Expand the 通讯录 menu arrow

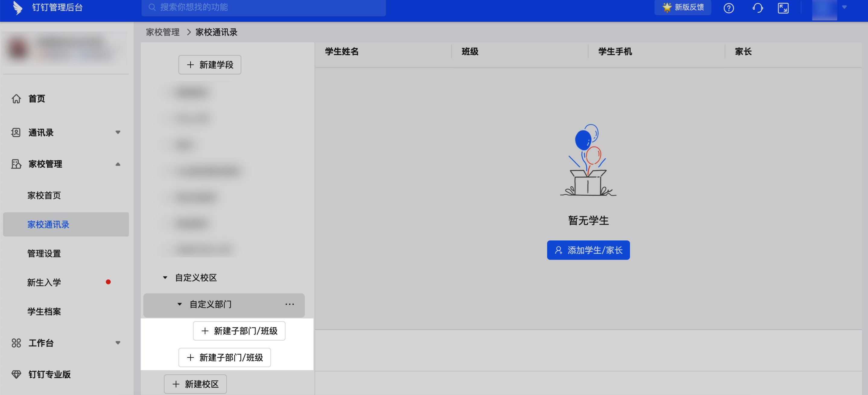pos(118,132)
